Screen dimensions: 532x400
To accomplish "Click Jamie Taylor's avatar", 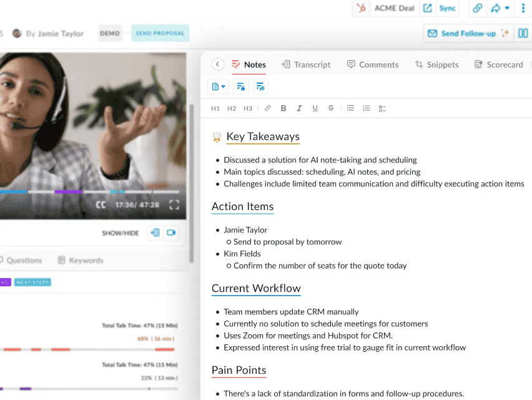I will coord(17,33).
